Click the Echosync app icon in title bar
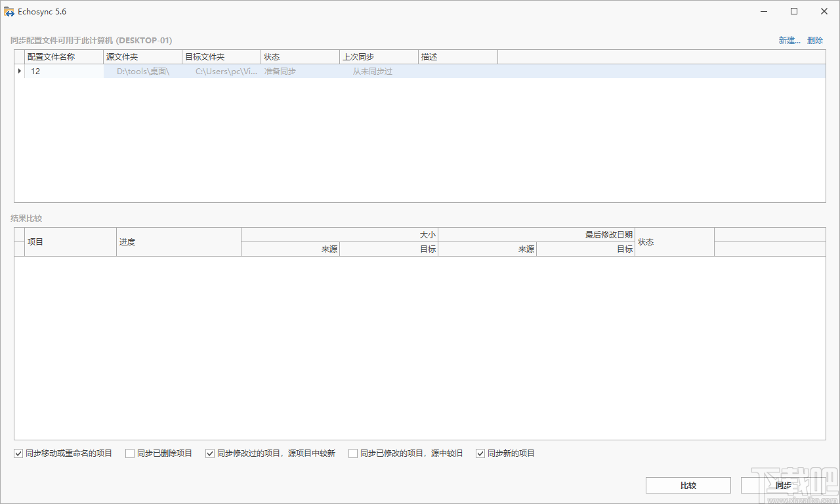 (x=9, y=12)
